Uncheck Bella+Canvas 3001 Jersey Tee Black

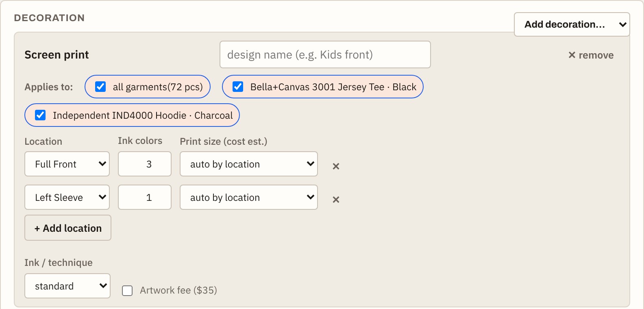[238, 87]
